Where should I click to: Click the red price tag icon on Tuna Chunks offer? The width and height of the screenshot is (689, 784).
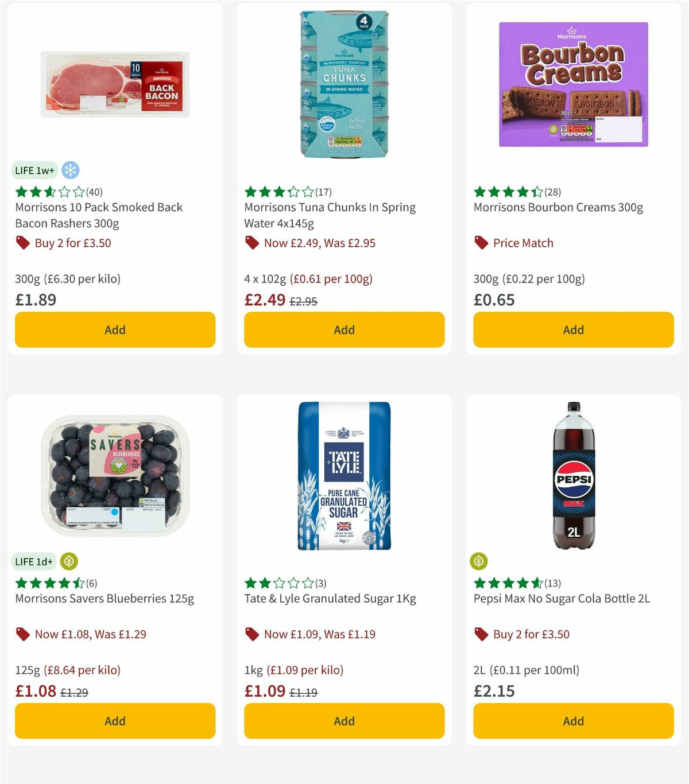pos(251,243)
